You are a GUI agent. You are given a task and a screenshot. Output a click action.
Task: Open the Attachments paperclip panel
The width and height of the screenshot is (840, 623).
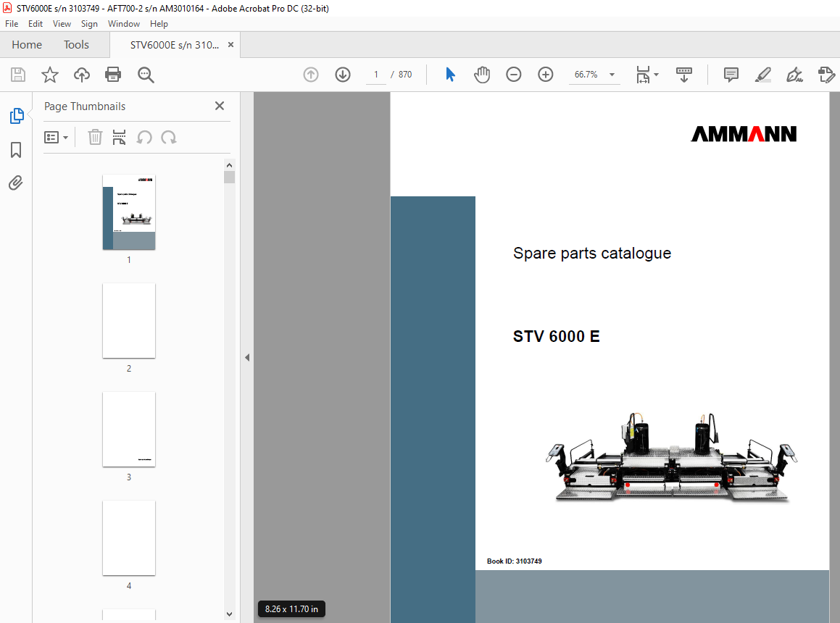(16, 183)
